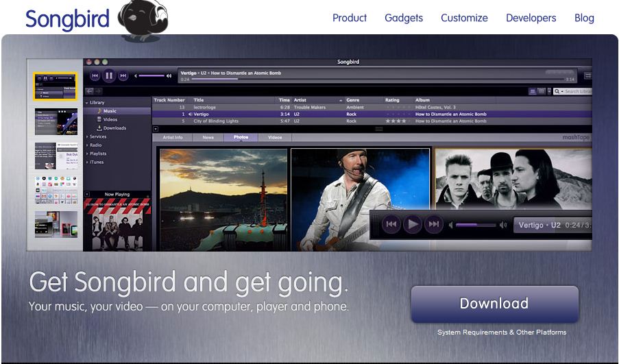Toggle mini player mode icon at top right
The image size is (619, 364).
tap(587, 75)
